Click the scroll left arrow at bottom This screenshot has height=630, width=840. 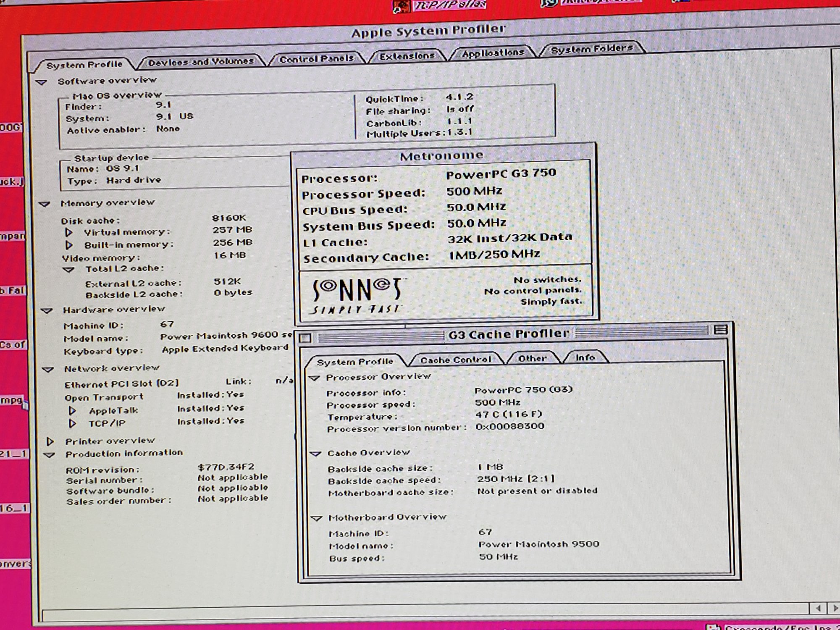(818, 608)
